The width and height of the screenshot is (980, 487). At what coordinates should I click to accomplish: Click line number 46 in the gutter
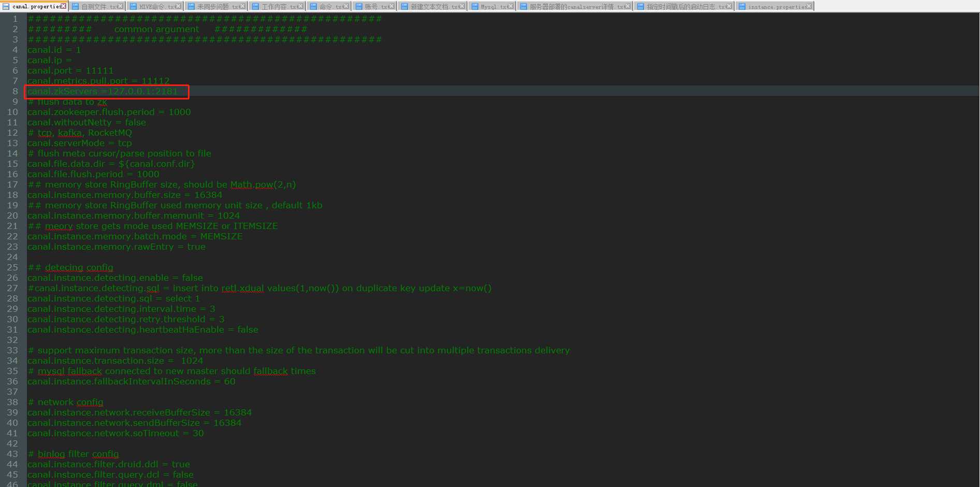pos(12,484)
